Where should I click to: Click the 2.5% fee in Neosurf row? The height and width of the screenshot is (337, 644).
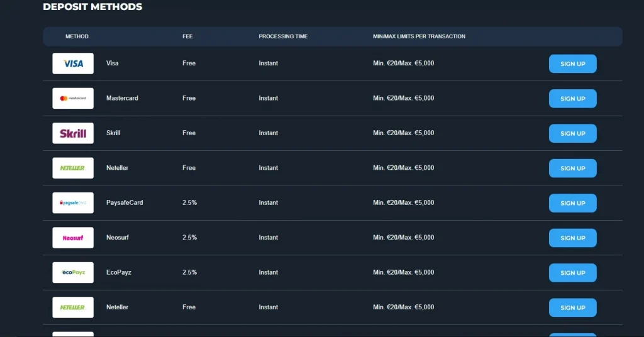[x=189, y=238]
